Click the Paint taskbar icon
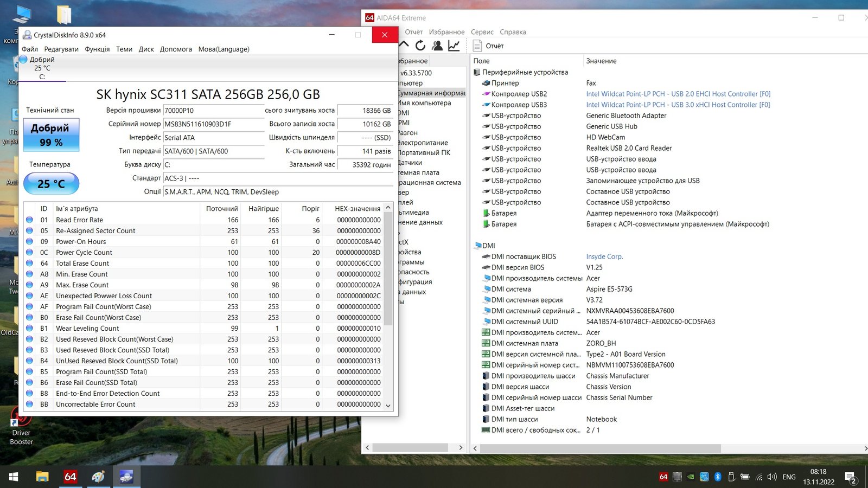 [98, 477]
